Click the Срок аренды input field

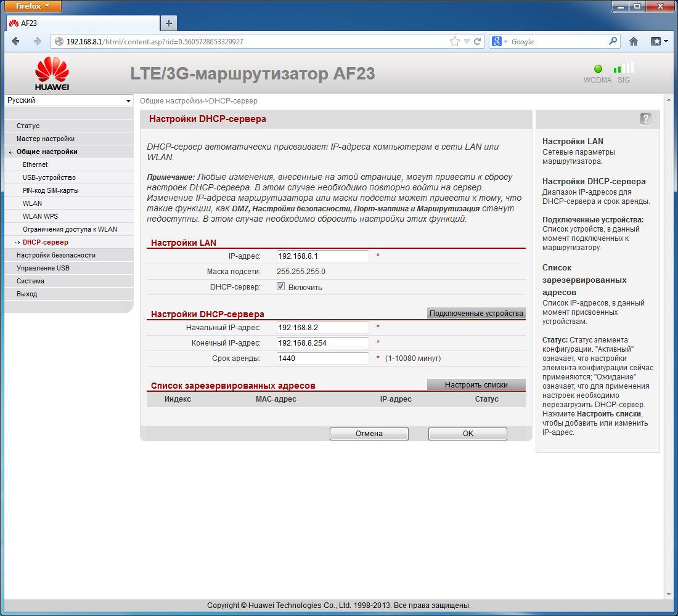click(322, 359)
